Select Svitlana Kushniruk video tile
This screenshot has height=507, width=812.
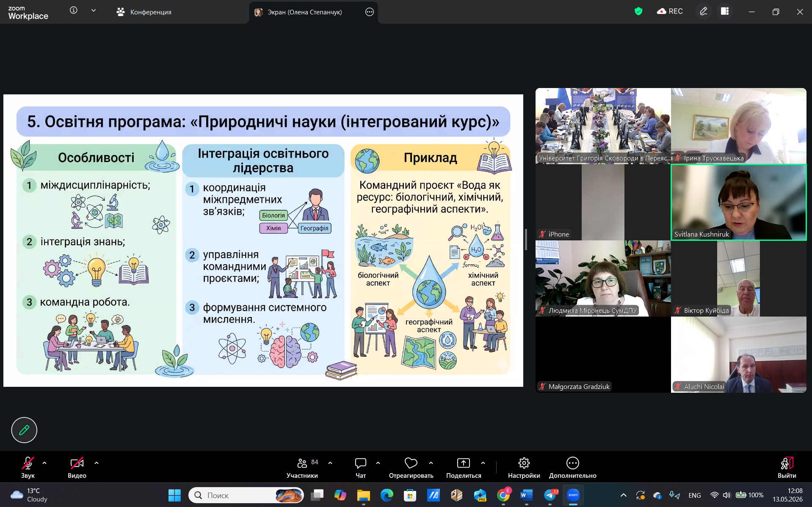738,202
